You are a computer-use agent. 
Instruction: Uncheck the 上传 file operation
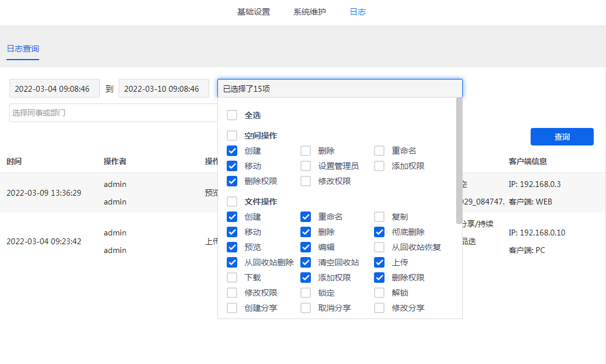pos(379,262)
